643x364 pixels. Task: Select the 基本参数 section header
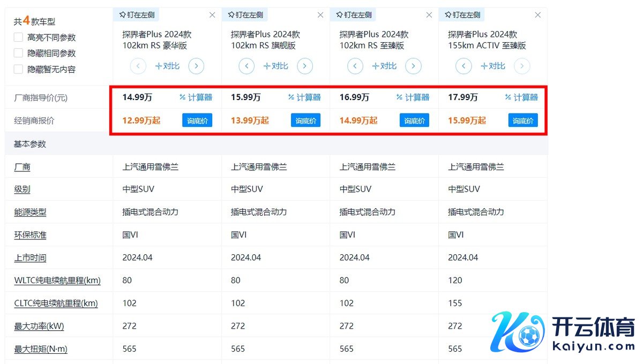[30, 144]
